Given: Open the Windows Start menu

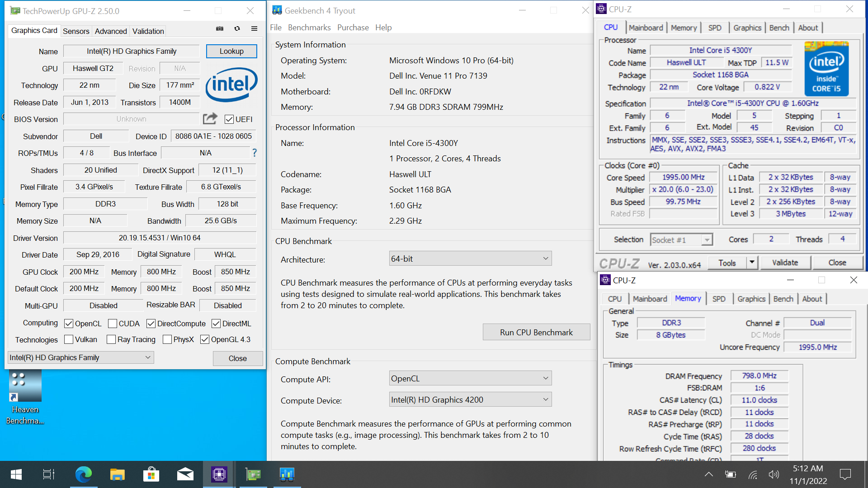Looking at the screenshot, I should [x=16, y=474].
